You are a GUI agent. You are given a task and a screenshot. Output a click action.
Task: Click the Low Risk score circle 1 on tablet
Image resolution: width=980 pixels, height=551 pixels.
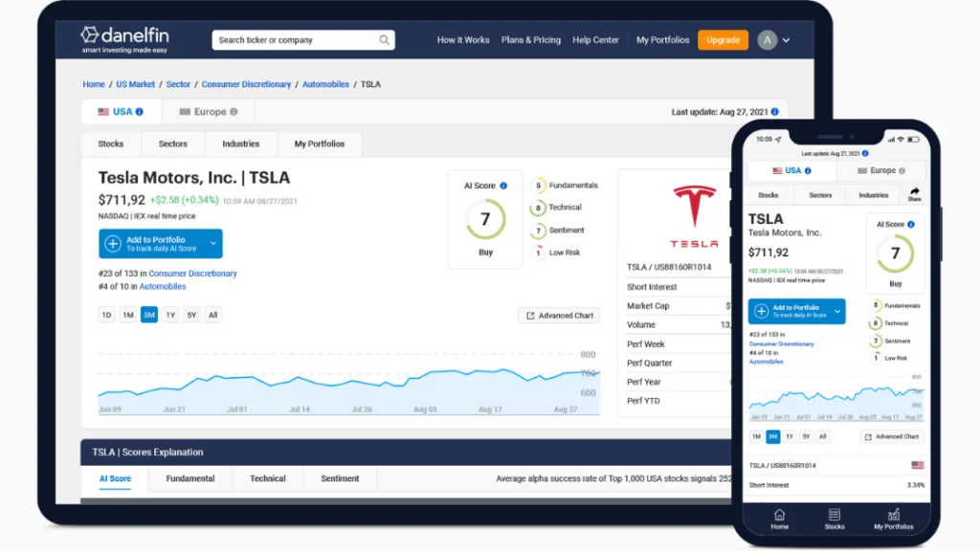tap(538, 253)
